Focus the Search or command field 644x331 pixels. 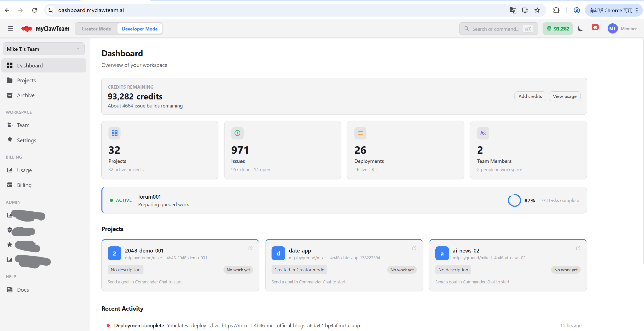[498, 29]
